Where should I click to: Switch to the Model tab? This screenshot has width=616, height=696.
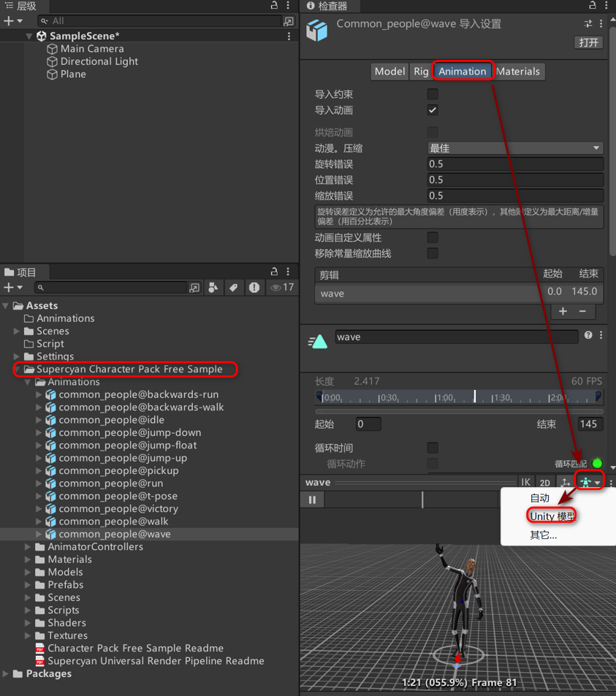(389, 72)
